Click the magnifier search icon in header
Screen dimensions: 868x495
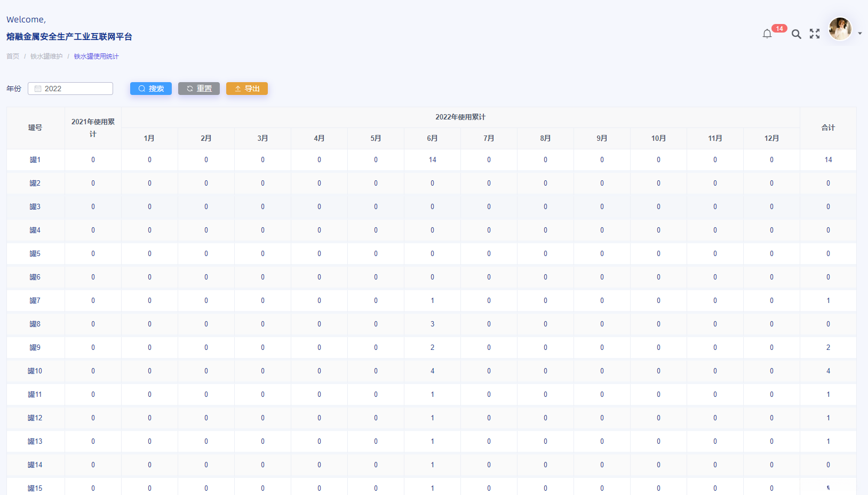[796, 34]
